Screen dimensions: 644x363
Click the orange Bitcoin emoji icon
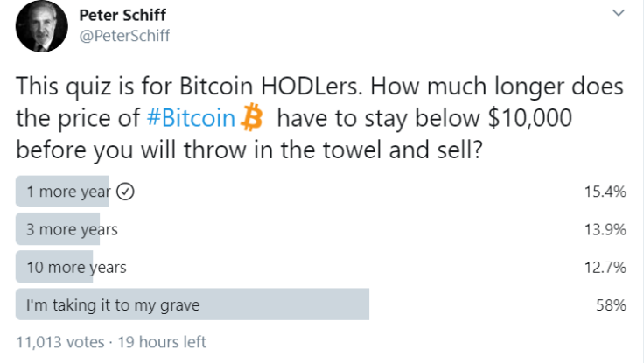pos(251,117)
